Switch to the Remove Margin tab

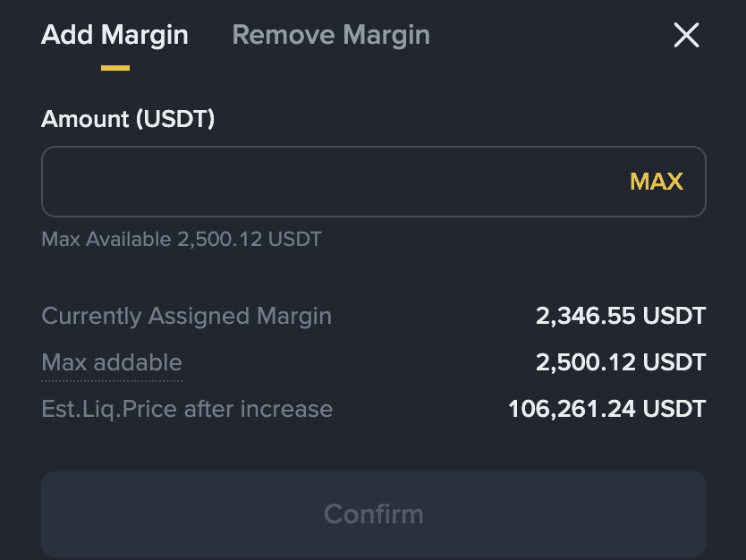click(331, 35)
